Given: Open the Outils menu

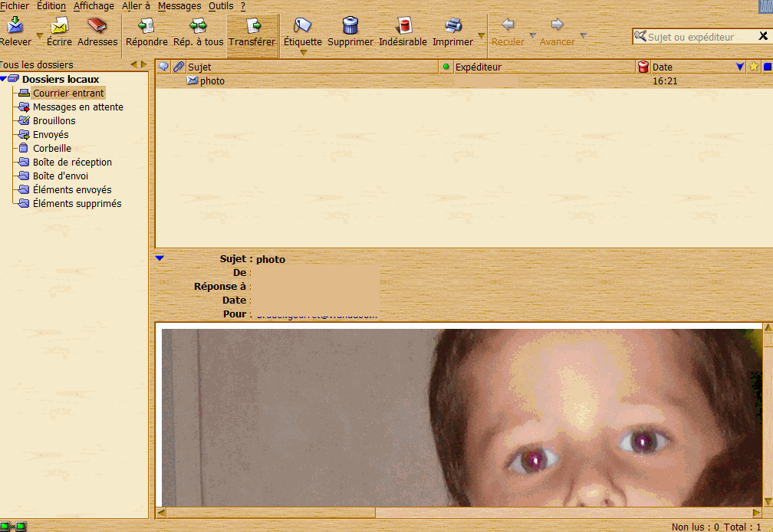Looking at the screenshot, I should tap(221, 5).
